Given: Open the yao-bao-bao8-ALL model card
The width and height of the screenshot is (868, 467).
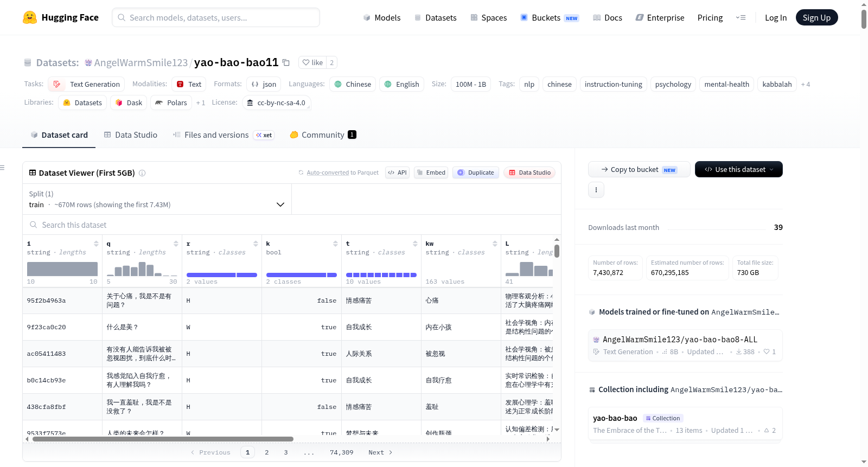Looking at the screenshot, I should click(x=685, y=346).
